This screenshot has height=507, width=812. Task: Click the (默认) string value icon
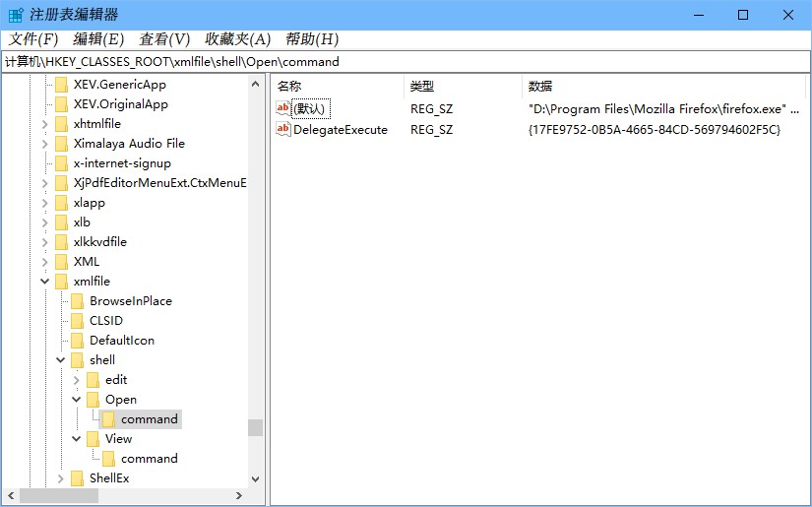pyautogui.click(x=283, y=108)
